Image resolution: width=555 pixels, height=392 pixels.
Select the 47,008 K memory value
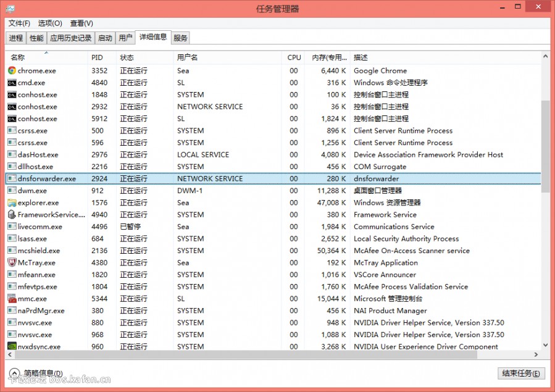[332, 202]
